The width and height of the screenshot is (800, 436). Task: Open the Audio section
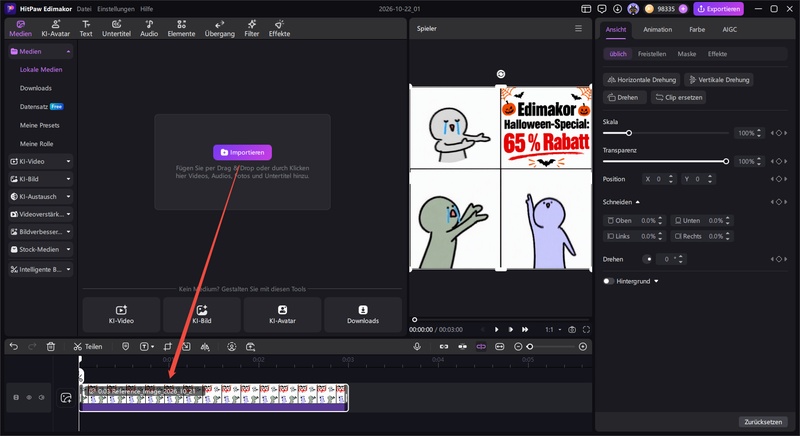(149, 29)
